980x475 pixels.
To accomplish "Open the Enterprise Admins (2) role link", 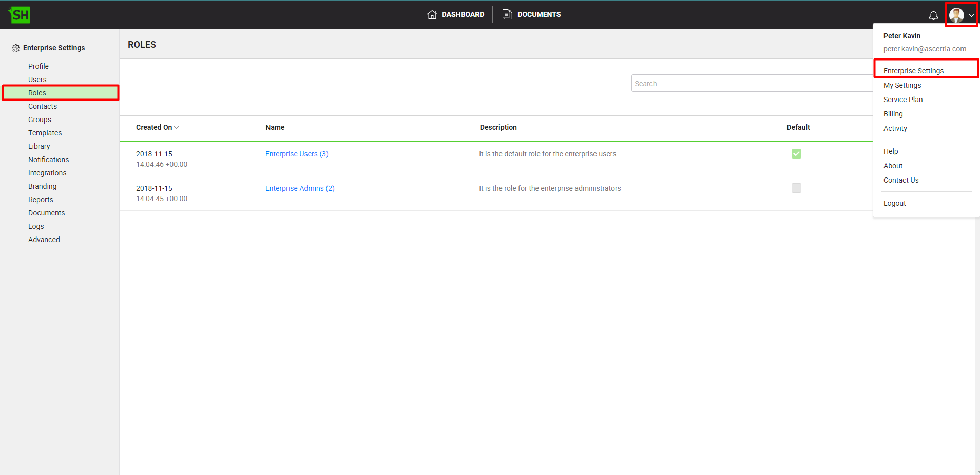I will tap(300, 188).
